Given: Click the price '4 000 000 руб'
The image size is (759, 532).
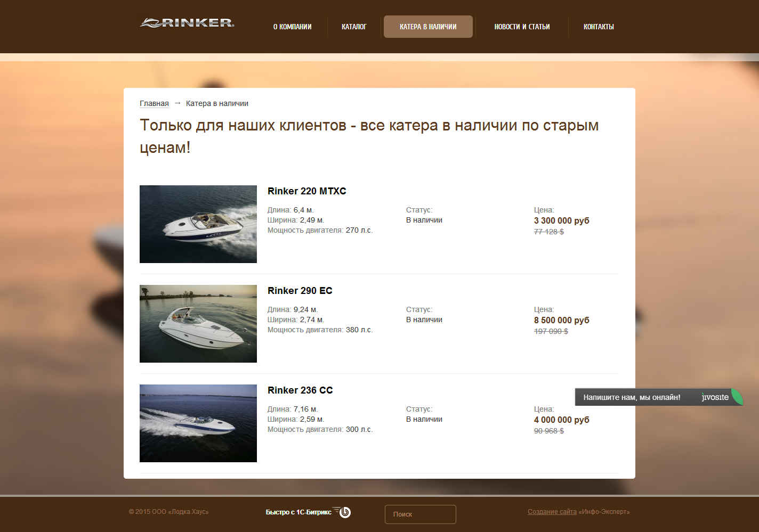Looking at the screenshot, I should coord(562,420).
